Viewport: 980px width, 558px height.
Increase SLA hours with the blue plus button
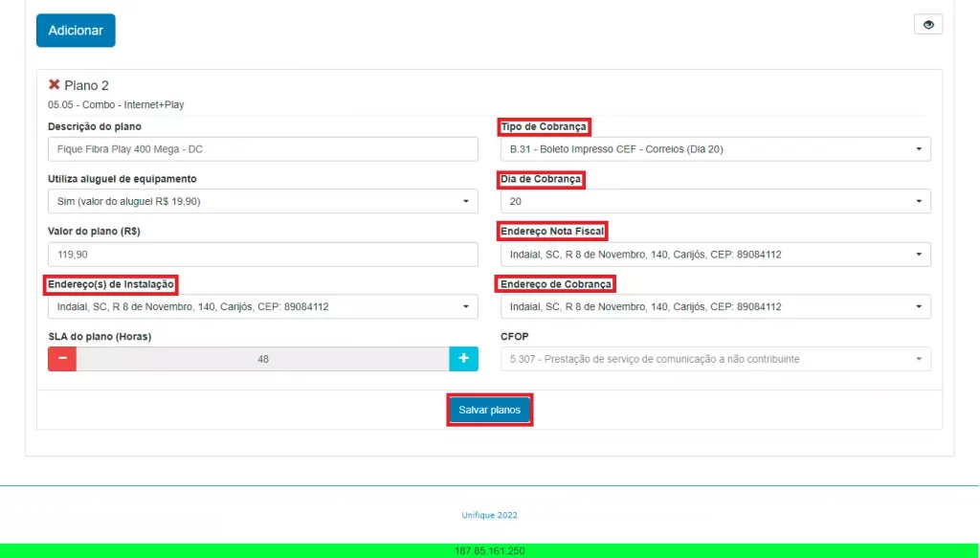464,359
